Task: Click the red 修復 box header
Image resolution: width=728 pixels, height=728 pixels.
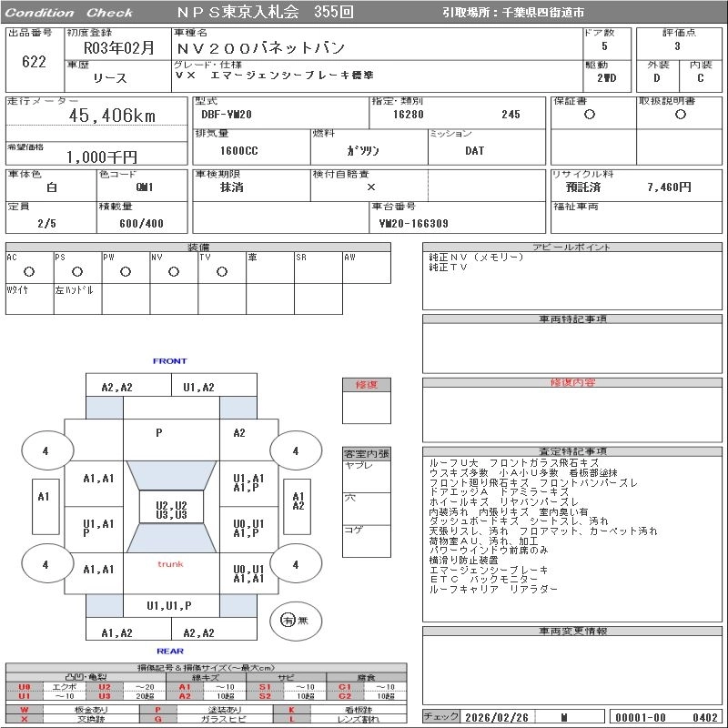Action: pos(367,384)
